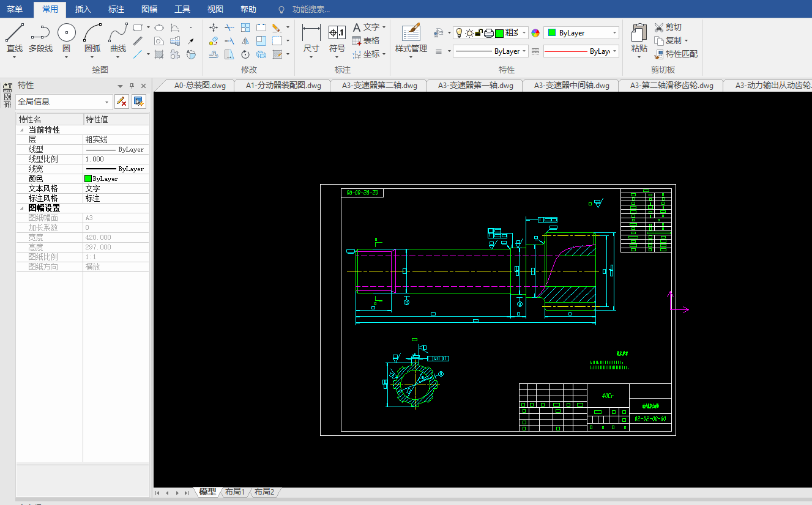This screenshot has width=812, height=505.
Task: Click the Erase tool in 修改 group
Action: (x=276, y=28)
